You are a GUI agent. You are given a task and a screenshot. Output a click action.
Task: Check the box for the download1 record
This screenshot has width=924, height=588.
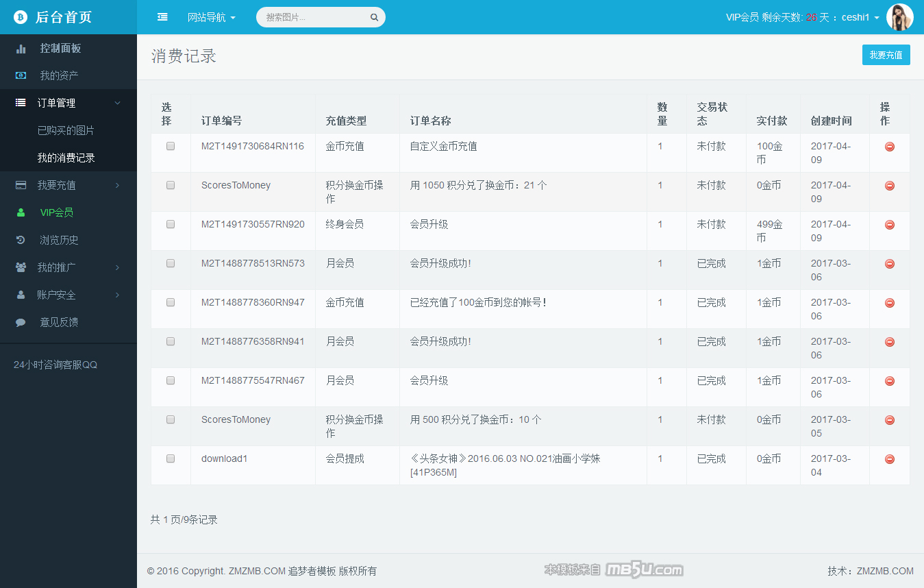click(171, 458)
